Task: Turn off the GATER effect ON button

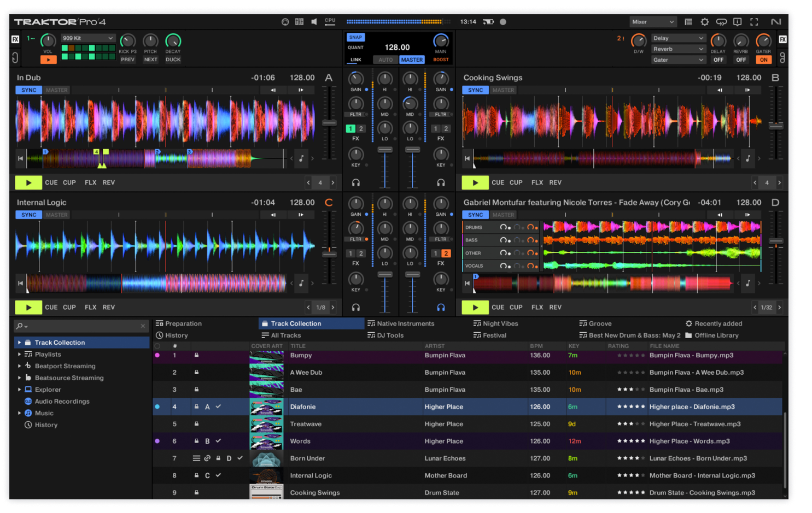Action: click(x=763, y=60)
